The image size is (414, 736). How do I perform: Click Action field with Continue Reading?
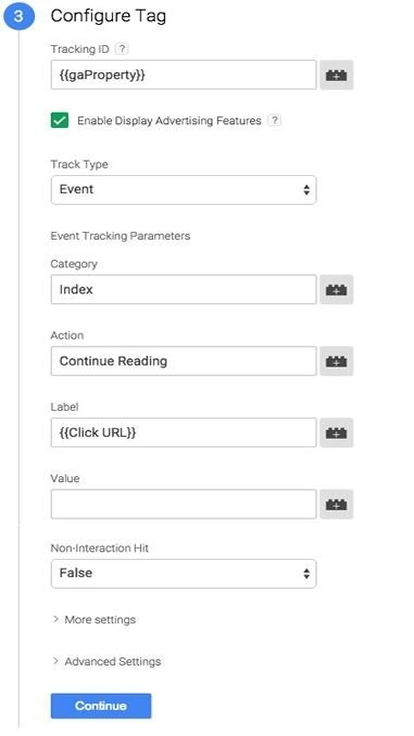coord(184,361)
